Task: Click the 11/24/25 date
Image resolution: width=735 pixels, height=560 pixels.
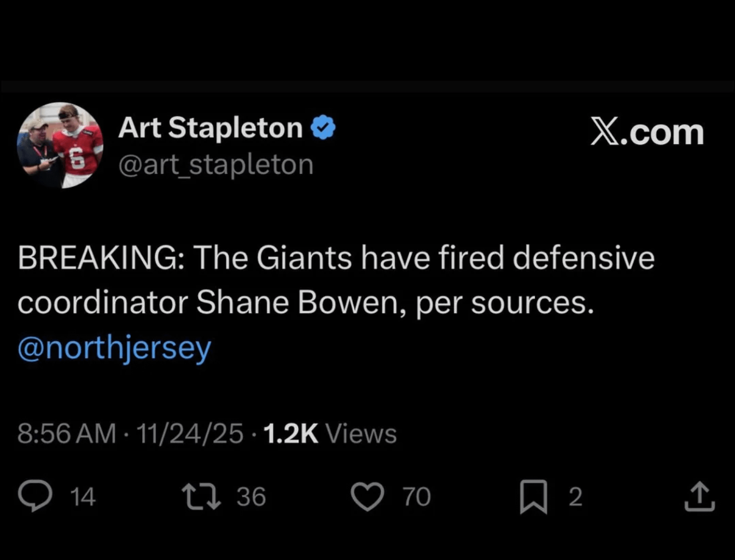Action: point(189,434)
